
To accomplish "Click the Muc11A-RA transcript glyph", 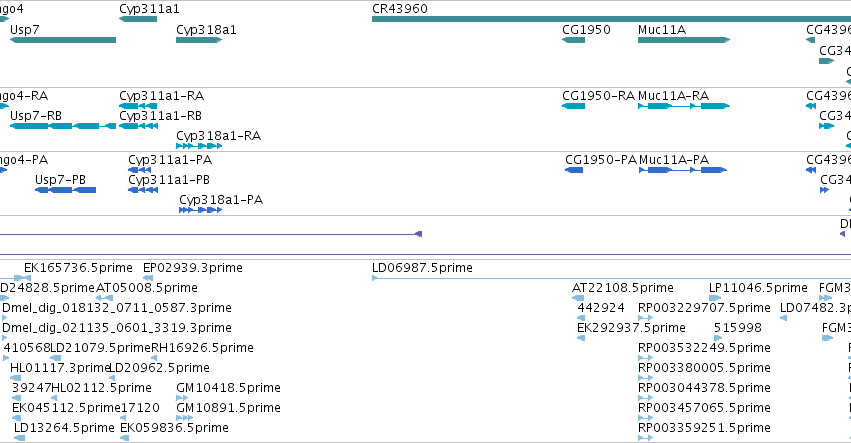I will [x=684, y=106].
